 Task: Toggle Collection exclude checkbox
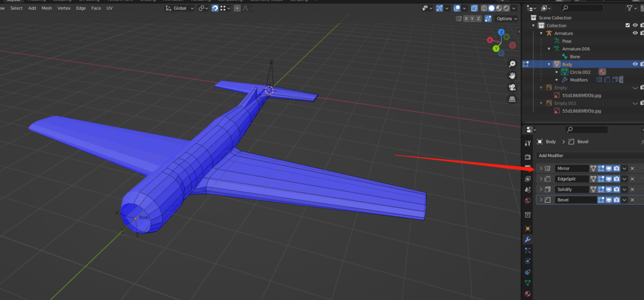point(627,26)
